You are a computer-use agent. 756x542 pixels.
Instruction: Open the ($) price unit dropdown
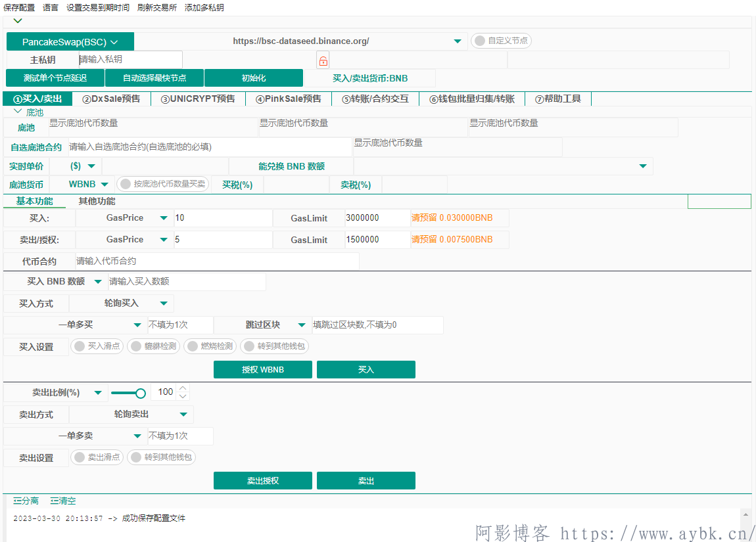tap(91, 166)
